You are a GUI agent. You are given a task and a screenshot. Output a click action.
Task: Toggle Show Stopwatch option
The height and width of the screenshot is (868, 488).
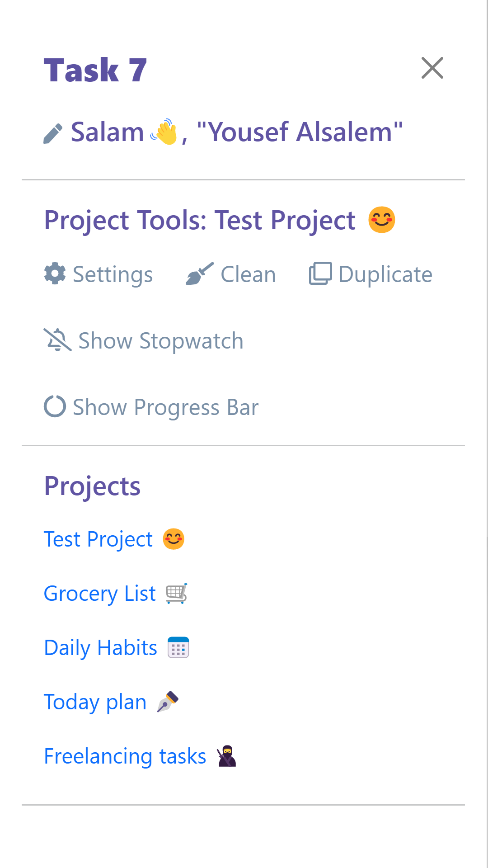[161, 341]
